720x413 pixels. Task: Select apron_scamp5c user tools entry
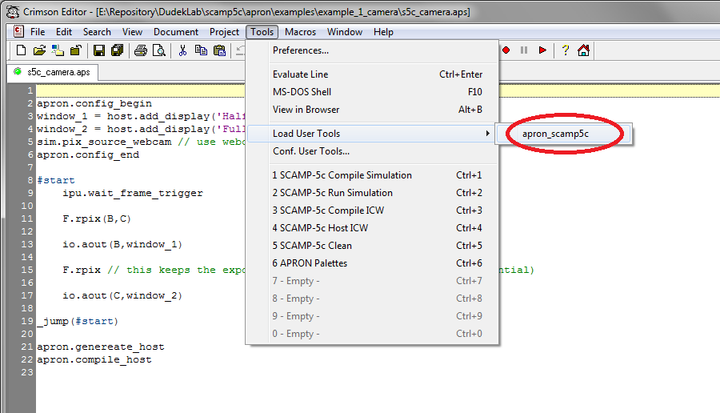tap(564, 134)
